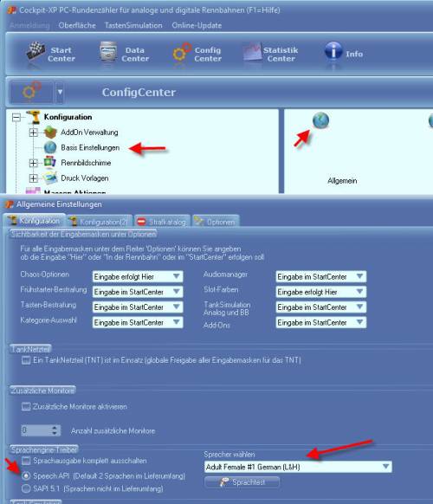Select the SAPI 5.1 radio button
This screenshot has height=504, width=433.
coord(26,488)
